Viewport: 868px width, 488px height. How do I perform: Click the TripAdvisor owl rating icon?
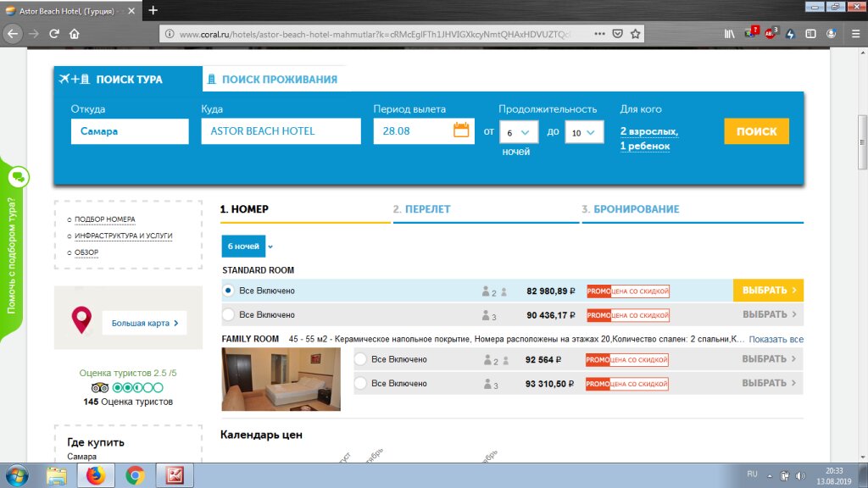pyautogui.click(x=100, y=388)
